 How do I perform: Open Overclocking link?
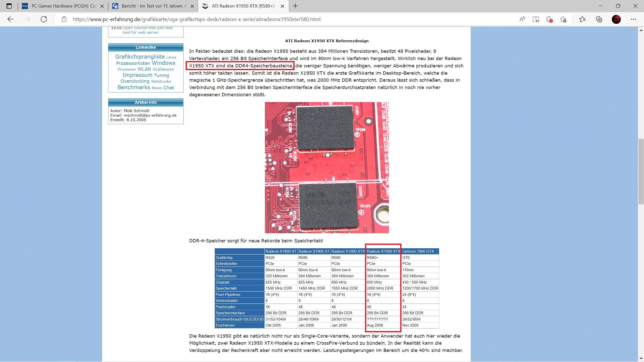135,81
